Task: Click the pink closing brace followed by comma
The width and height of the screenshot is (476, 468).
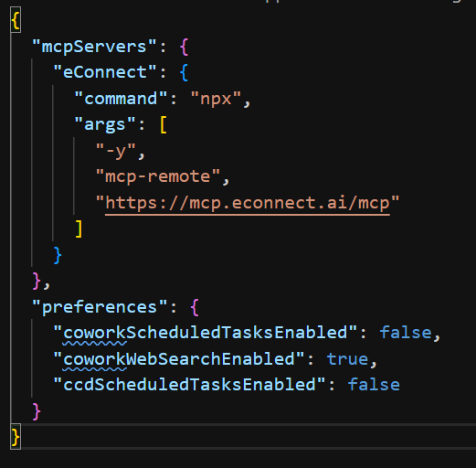Action: pos(37,281)
